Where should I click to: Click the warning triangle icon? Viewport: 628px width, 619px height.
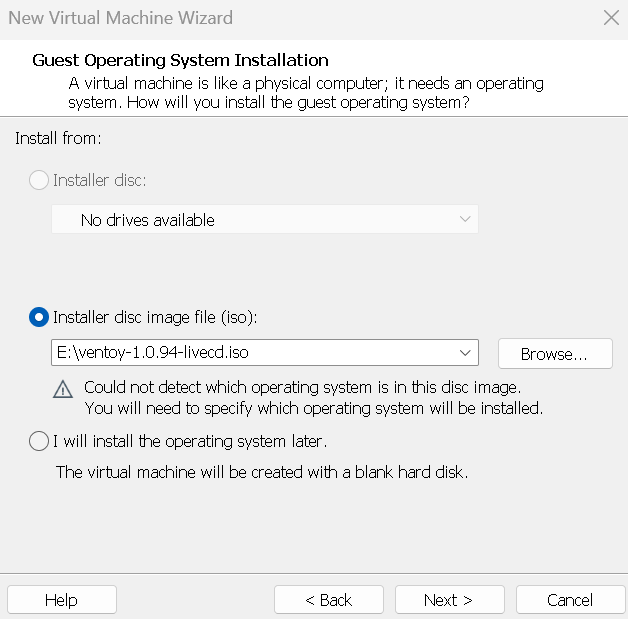tap(63, 389)
